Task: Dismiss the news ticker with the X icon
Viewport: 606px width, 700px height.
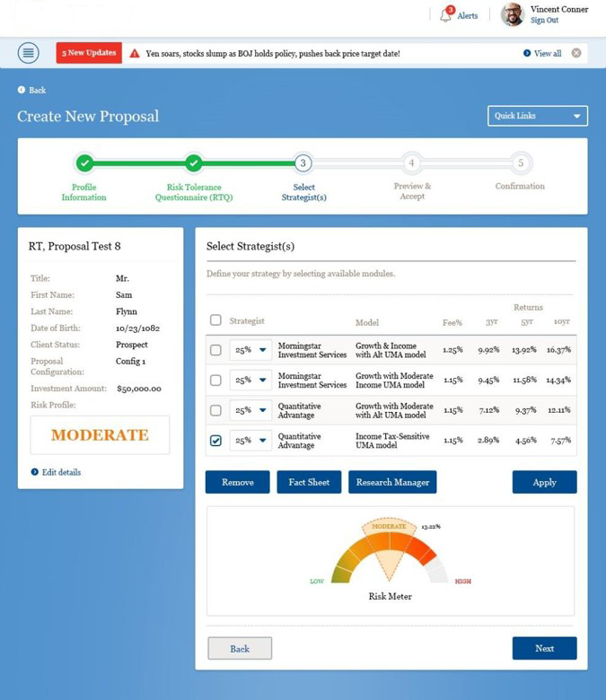Action: 576,53
